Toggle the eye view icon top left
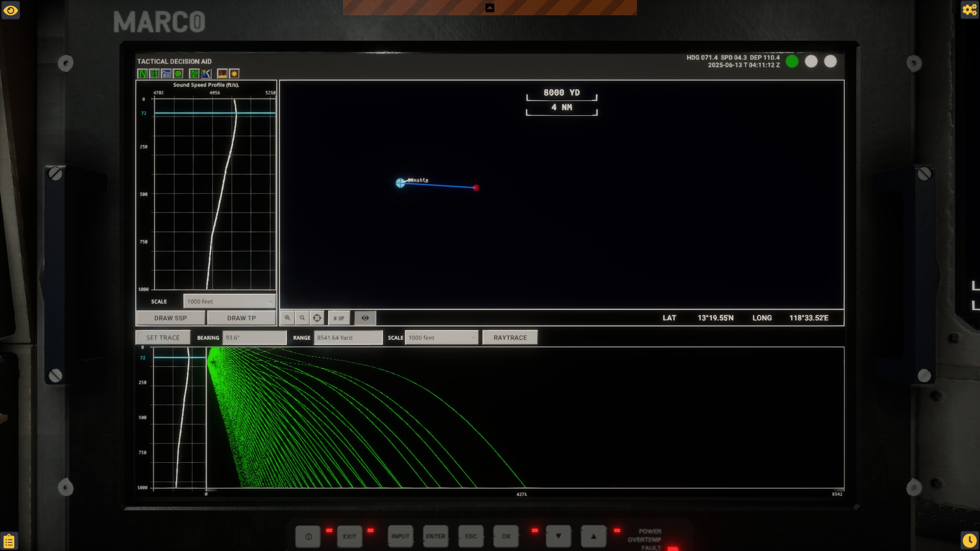The width and height of the screenshot is (980, 551). click(11, 10)
